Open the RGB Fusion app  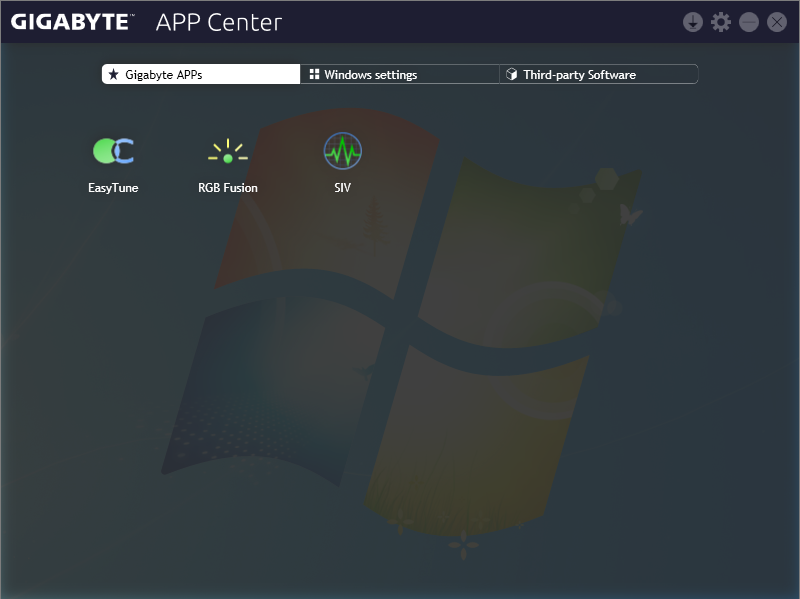[228, 151]
